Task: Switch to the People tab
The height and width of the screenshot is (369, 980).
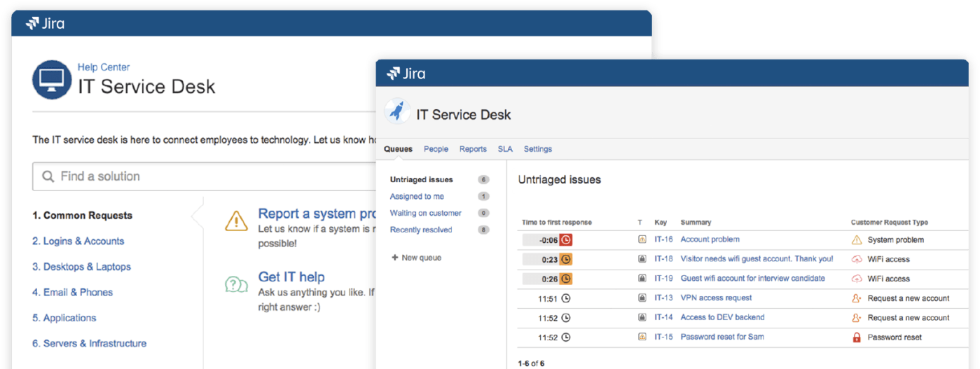Action: pos(436,149)
